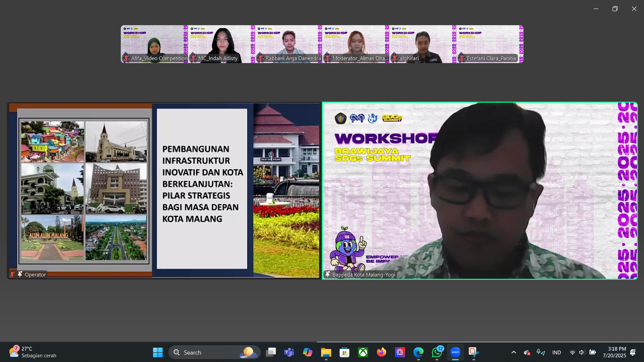This screenshot has height=362, width=644.
Task: Select Moderator_Almas participant thumbnail
Action: [x=355, y=44]
